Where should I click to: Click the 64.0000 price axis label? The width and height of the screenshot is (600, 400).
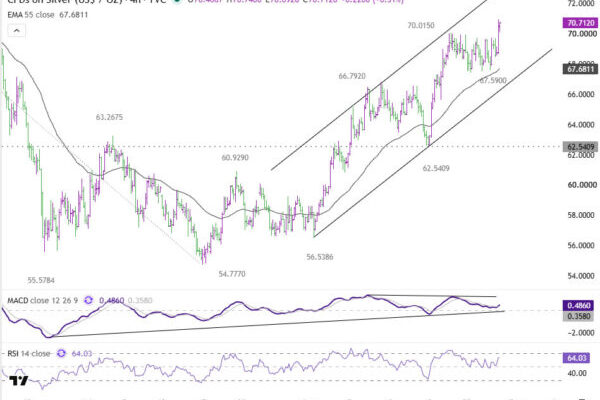point(582,124)
